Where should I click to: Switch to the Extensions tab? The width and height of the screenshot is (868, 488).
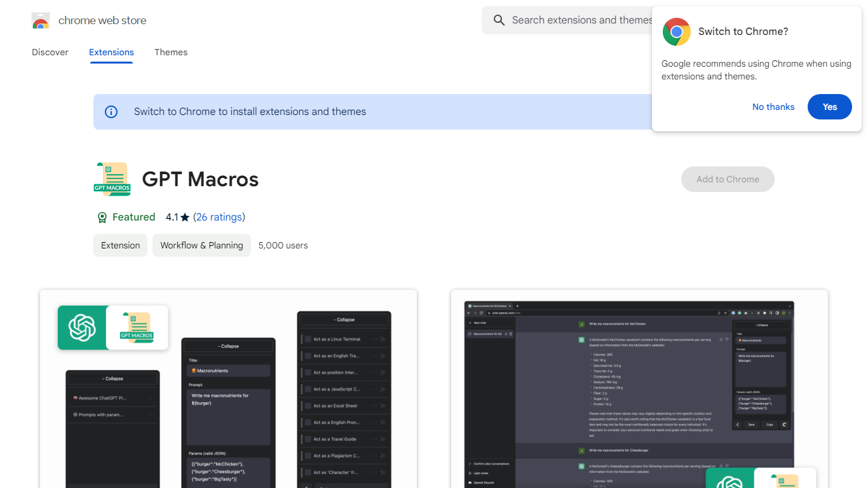pyautogui.click(x=111, y=52)
